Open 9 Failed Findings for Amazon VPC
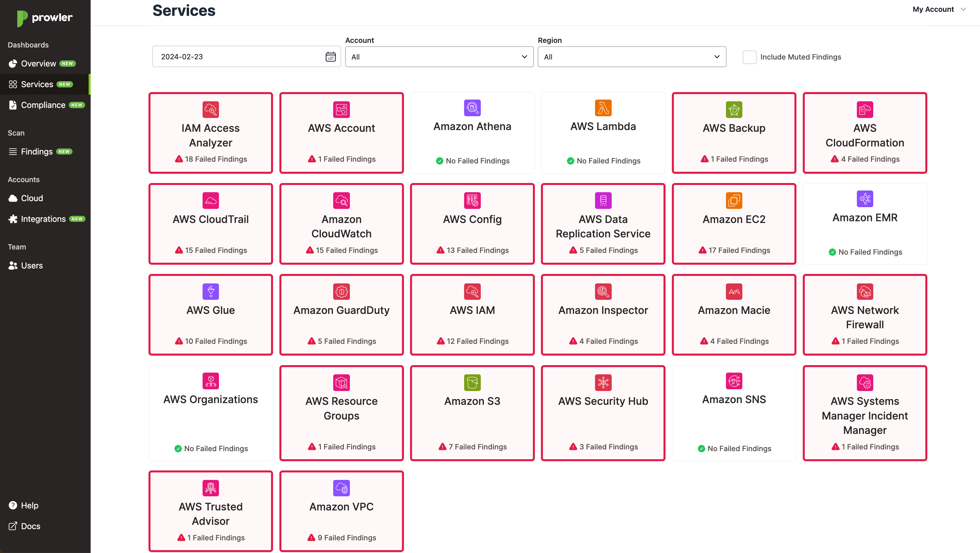Viewport: 980px width, 553px height. point(341,538)
